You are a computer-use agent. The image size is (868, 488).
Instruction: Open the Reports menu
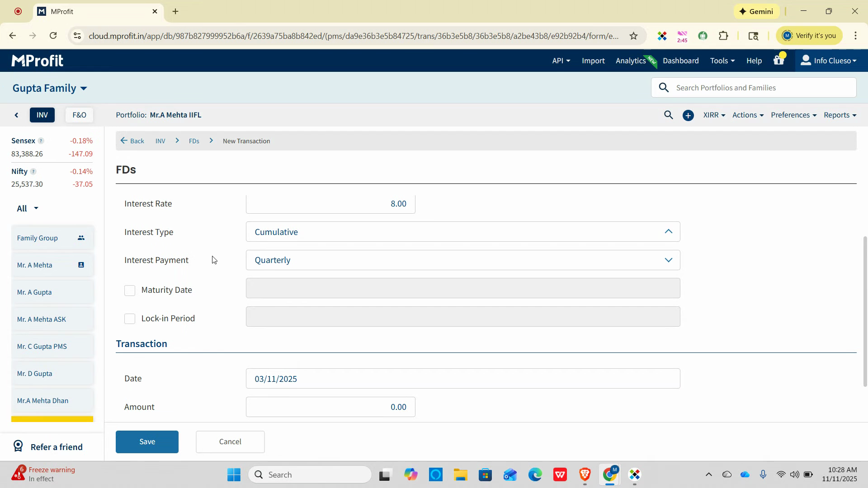(x=840, y=115)
